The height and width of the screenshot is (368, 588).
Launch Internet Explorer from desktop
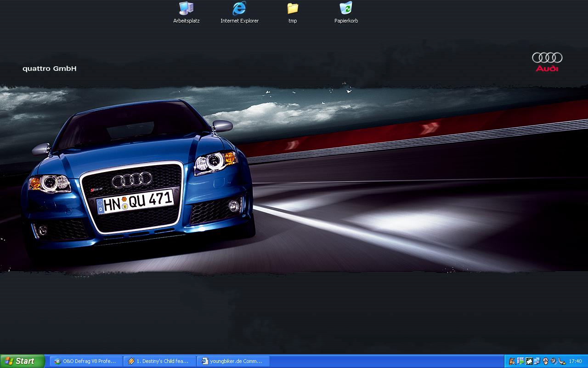coord(239,12)
